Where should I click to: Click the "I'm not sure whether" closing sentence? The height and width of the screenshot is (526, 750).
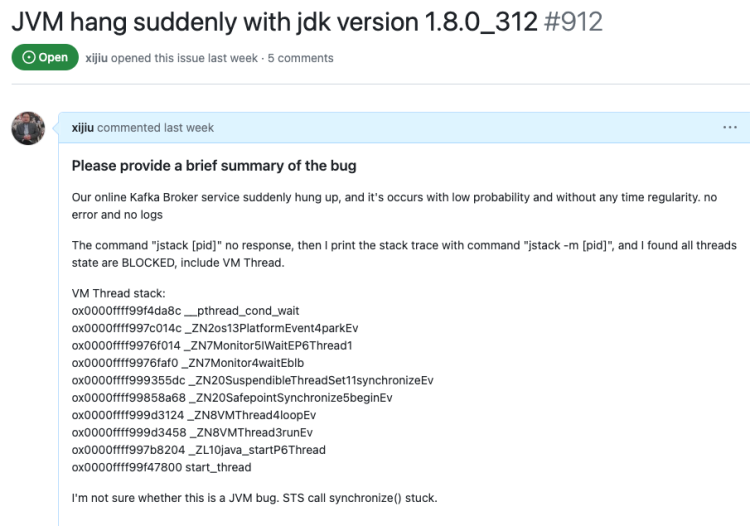[255, 498]
